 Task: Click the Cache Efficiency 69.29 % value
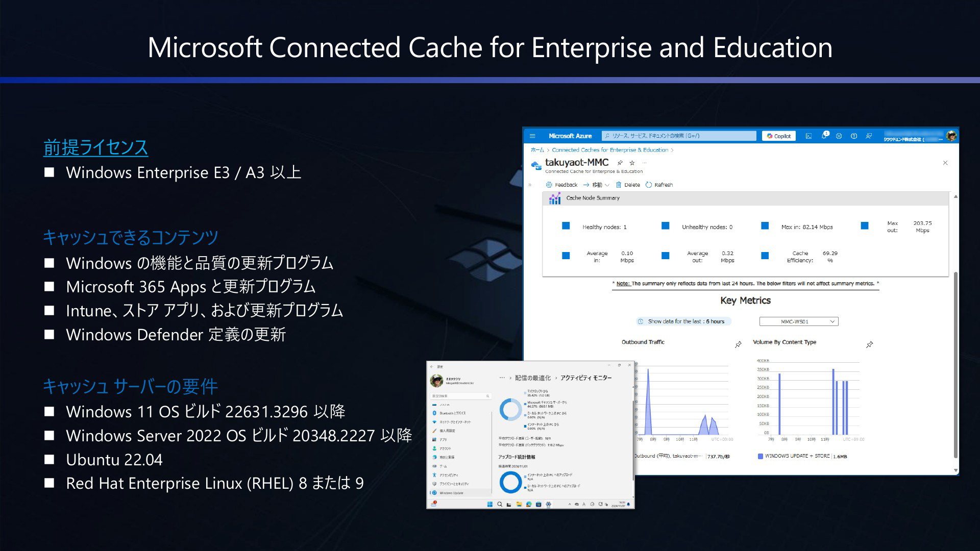(830, 257)
